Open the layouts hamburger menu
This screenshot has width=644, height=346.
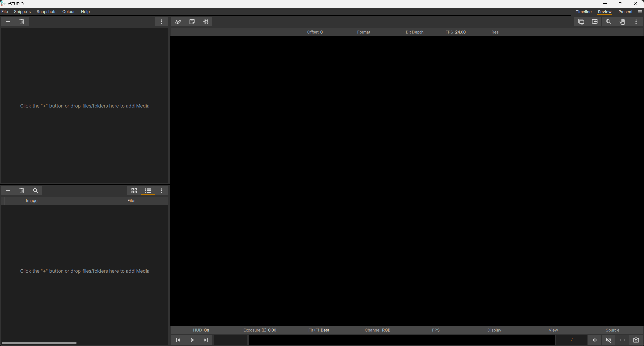click(x=640, y=12)
